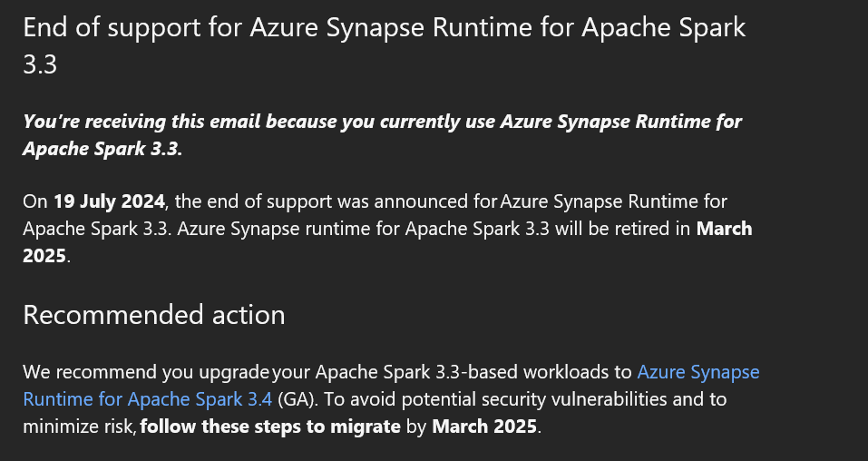Click the italic bold 'Apache Spark 3.3.' text
868x461 pixels.
[102, 149]
